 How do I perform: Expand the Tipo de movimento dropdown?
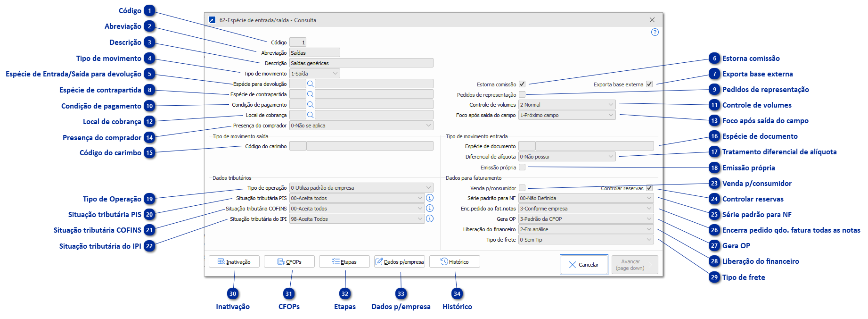[x=335, y=74]
